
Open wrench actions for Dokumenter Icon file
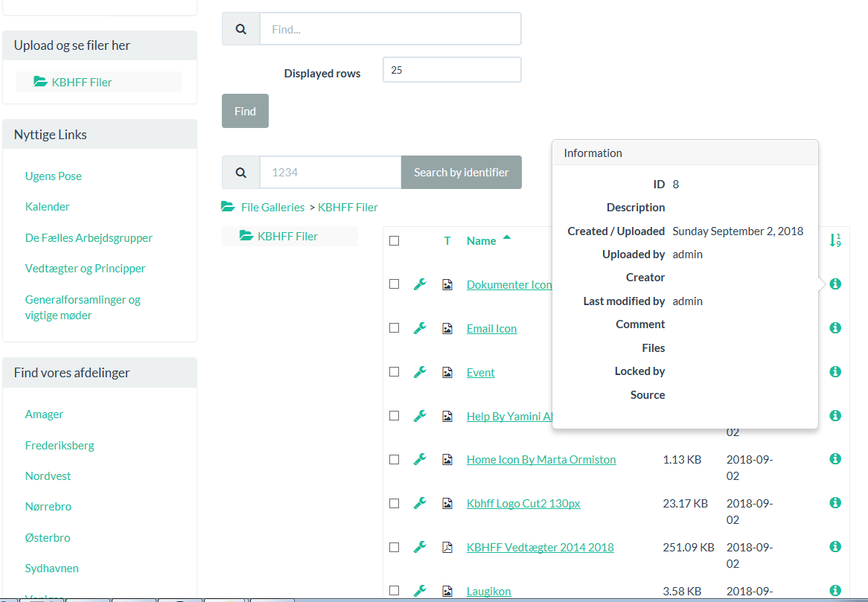point(420,284)
